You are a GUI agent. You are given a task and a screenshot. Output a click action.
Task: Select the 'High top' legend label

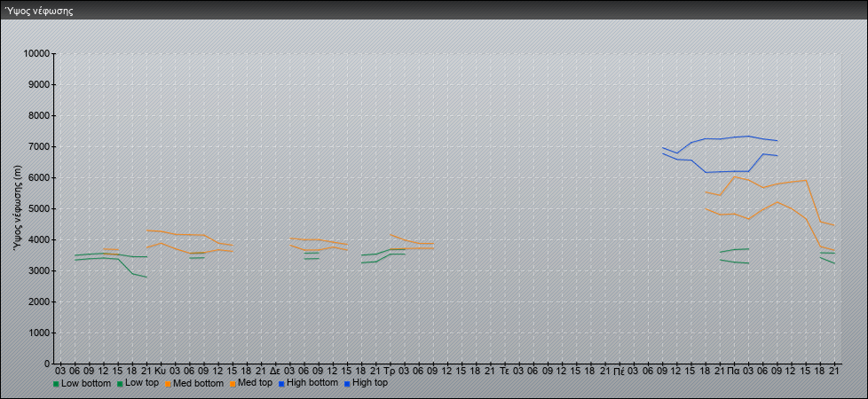tap(370, 383)
